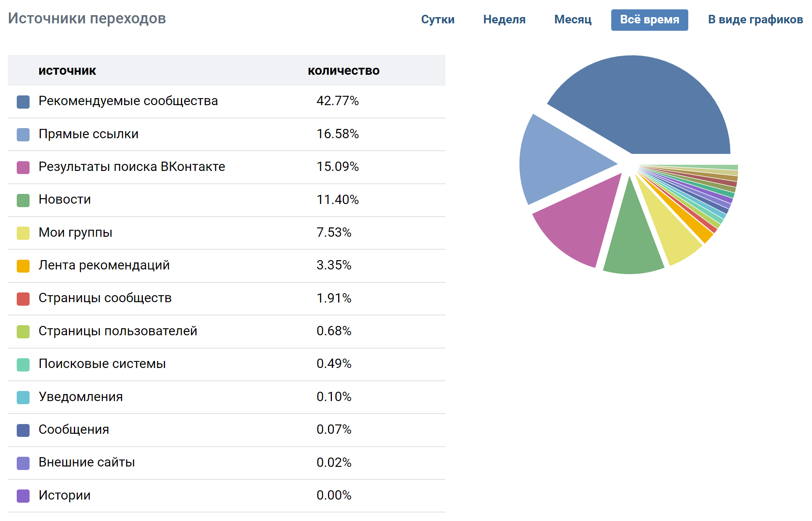Viewport: 812px width, 521px height.
Task: Select the Результаты поиска ВКонтакте label
Action: point(132,167)
